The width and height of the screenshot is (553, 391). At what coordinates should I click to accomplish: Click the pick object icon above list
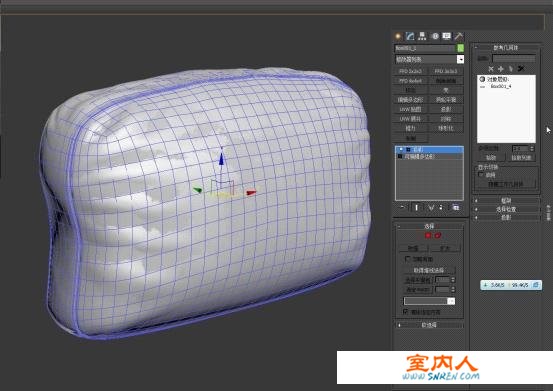pos(510,68)
